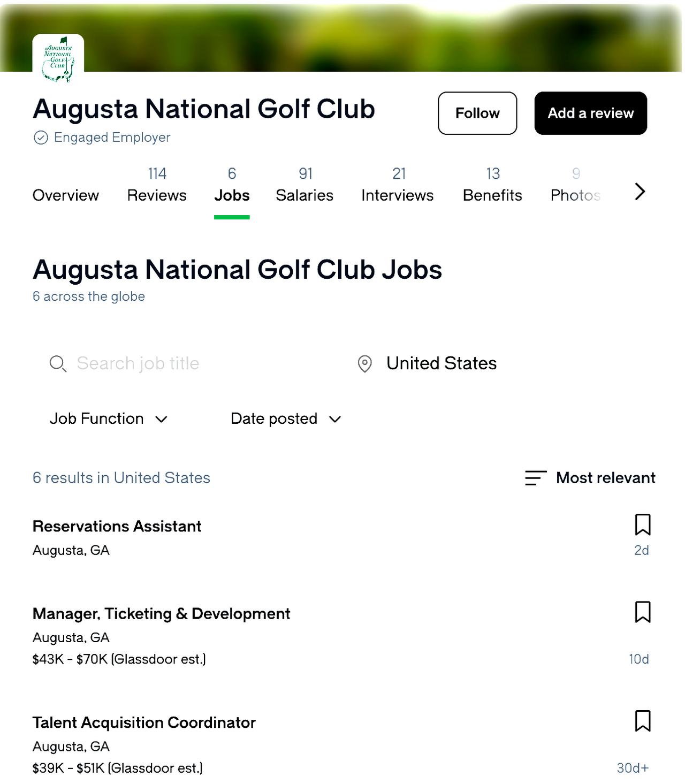
Task: Click the 30d+ posting age label
Action: pos(633,768)
